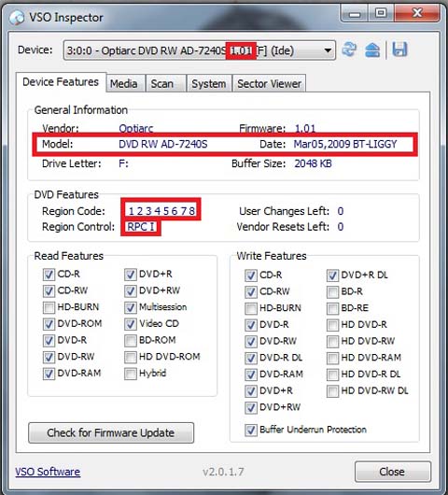Toggle Hybrid read feature checkbox
Screen dimensions: 448x495
tap(131, 374)
